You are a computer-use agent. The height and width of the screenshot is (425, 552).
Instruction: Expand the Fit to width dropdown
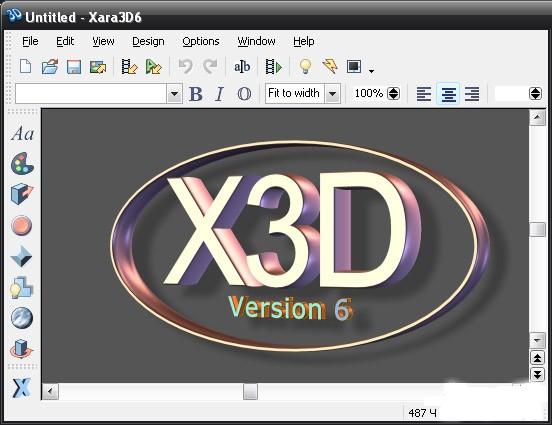[332, 94]
